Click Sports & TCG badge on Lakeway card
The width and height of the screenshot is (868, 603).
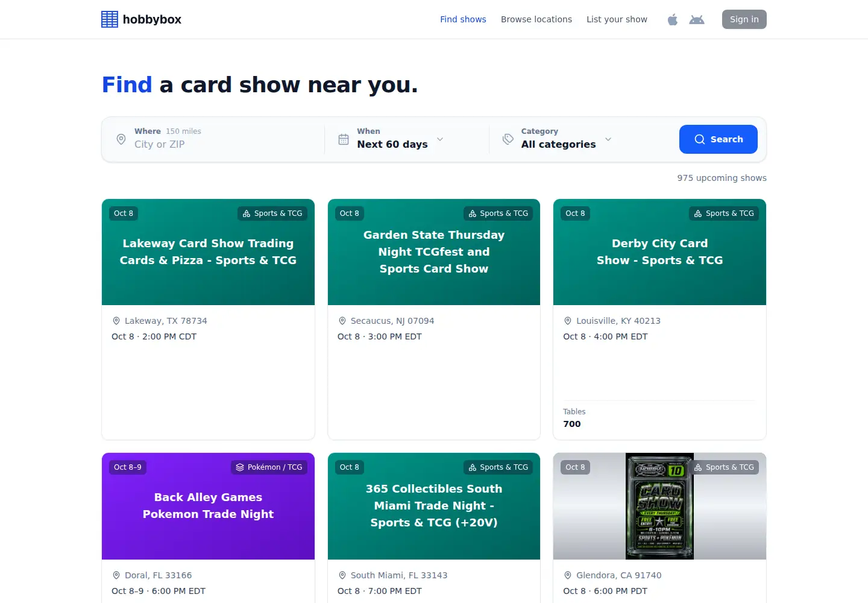pyautogui.click(x=272, y=213)
